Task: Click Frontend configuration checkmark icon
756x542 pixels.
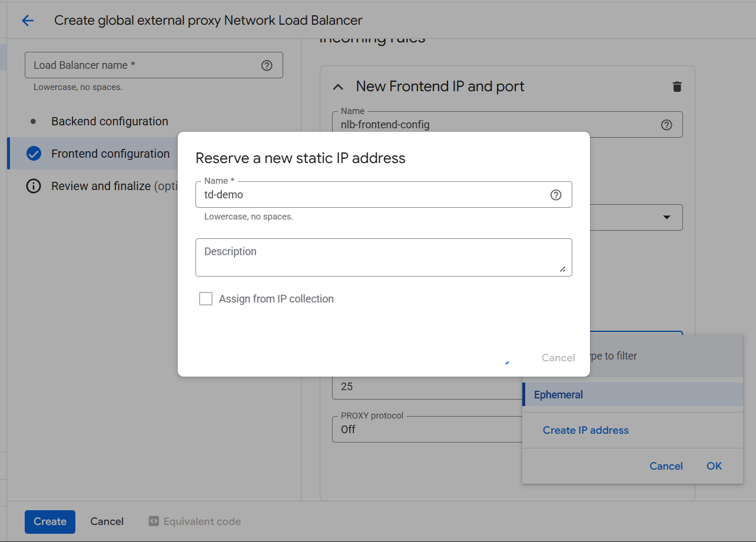Action: coord(34,154)
